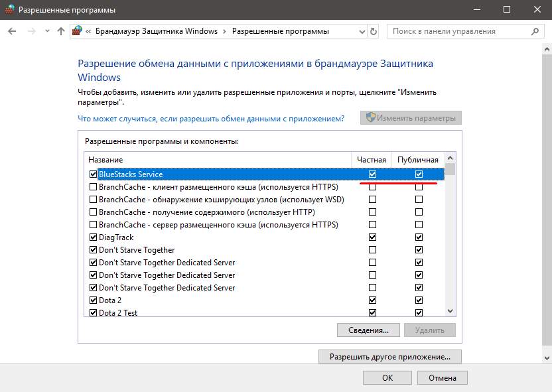
Task: Click the firewall icon in address bar
Action: click(77, 31)
